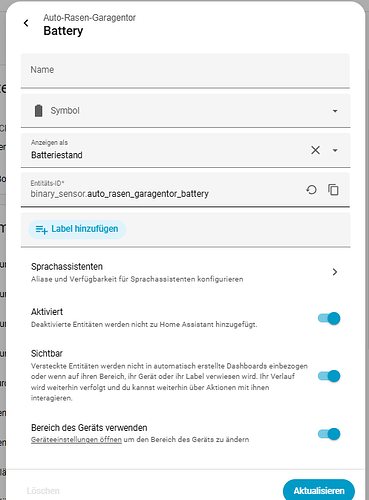Image resolution: width=369 pixels, height=500 pixels.
Task: Click the Aktualisieren button
Action: click(319, 490)
